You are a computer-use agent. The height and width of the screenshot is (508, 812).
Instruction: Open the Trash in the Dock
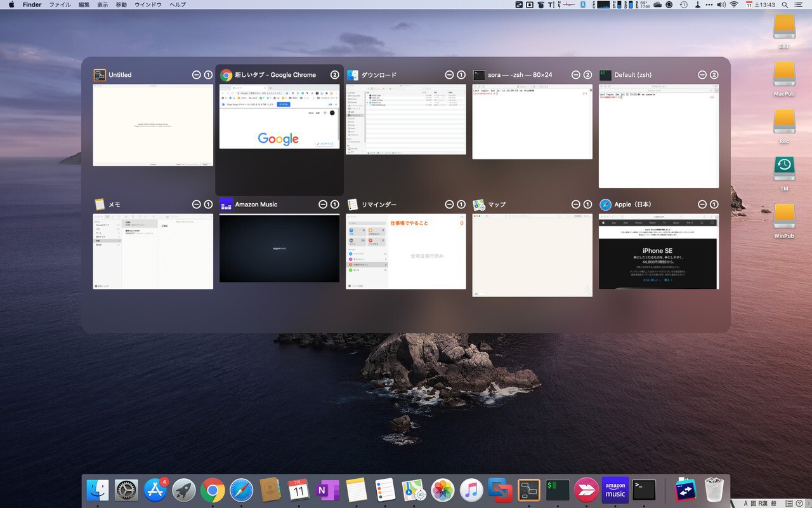pos(714,490)
